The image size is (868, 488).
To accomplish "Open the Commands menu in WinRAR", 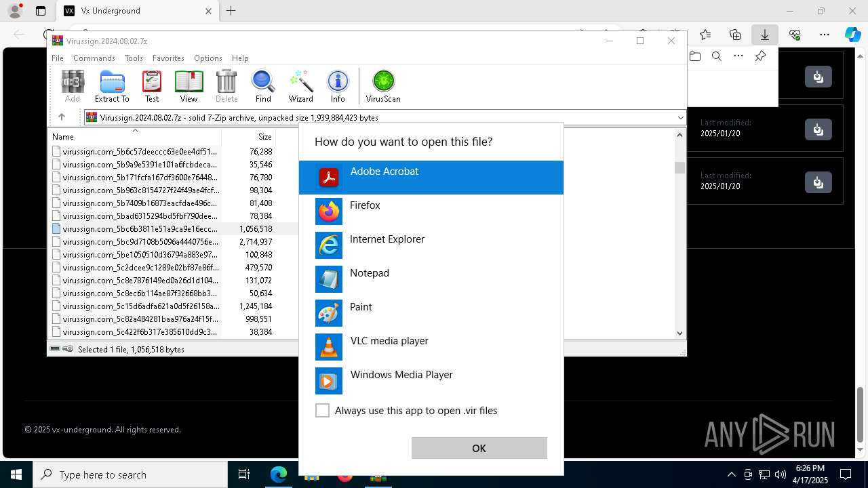I will (94, 58).
